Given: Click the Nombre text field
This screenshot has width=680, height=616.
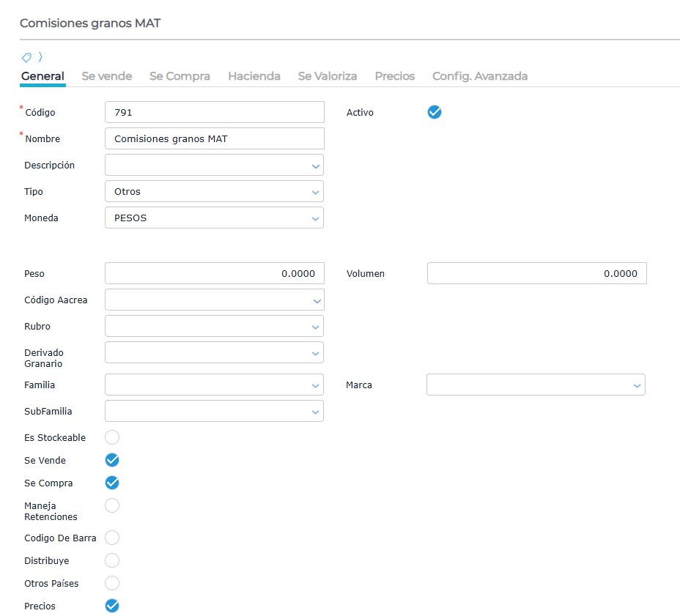Looking at the screenshot, I should pyautogui.click(x=214, y=139).
